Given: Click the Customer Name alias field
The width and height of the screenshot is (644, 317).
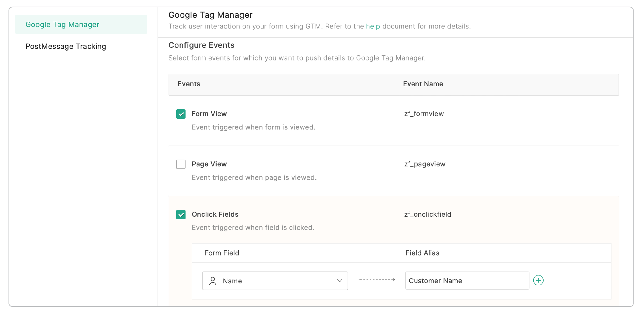Looking at the screenshot, I should pyautogui.click(x=467, y=281).
